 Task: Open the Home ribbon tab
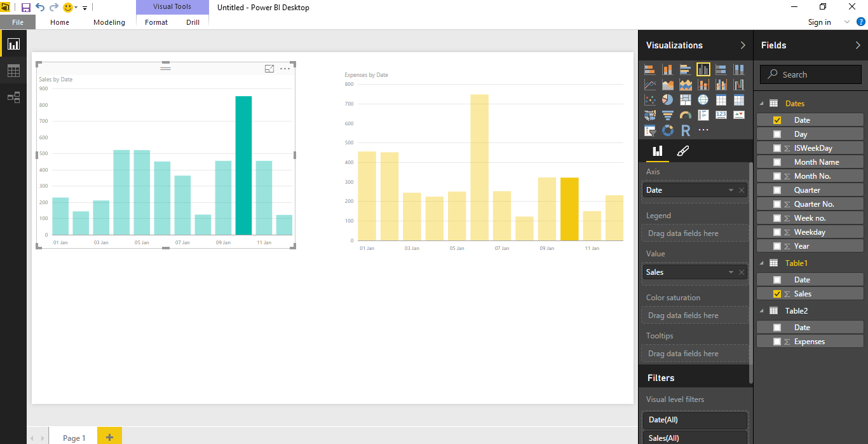pos(60,22)
